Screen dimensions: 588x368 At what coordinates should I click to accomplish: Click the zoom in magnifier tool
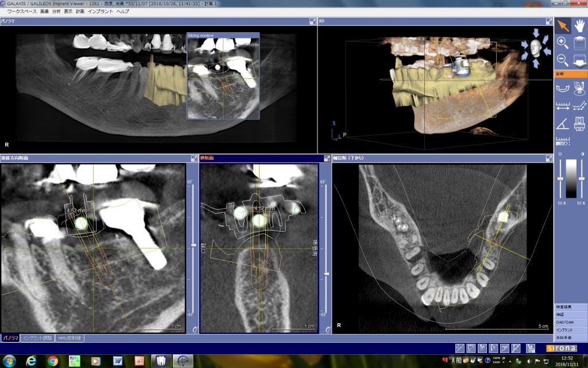click(563, 43)
